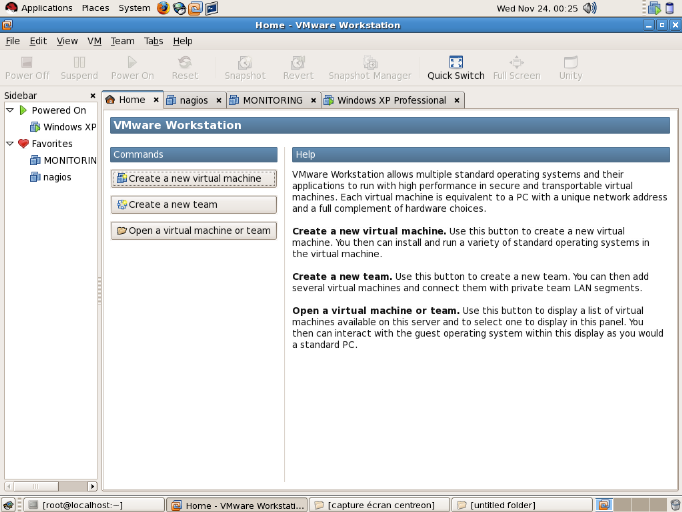
Task: Open the Edit menu
Action: pos(38,41)
